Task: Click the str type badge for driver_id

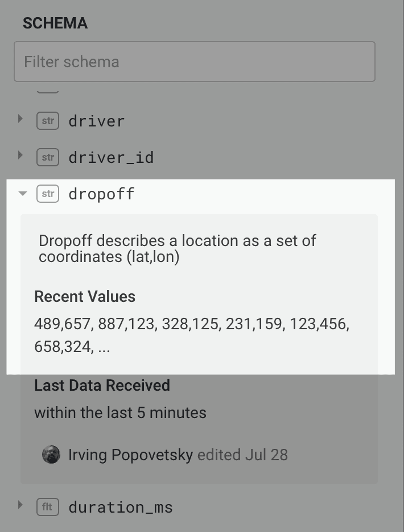Action: (48, 157)
